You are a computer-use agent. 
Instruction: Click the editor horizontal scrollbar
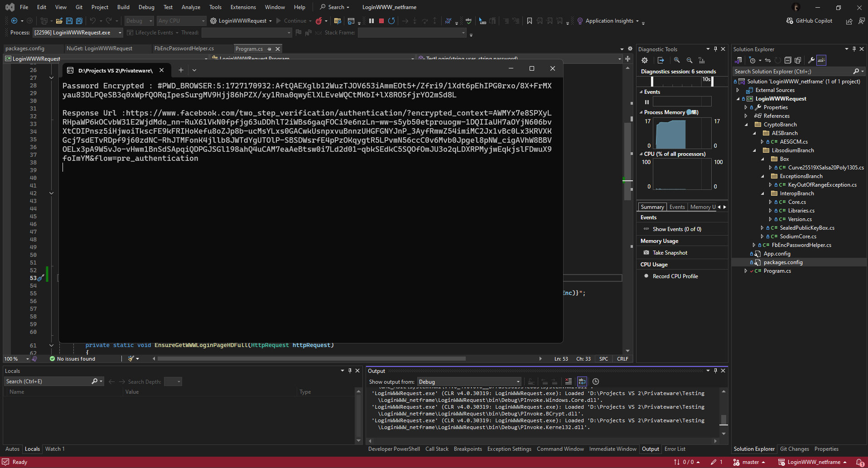coord(311,359)
